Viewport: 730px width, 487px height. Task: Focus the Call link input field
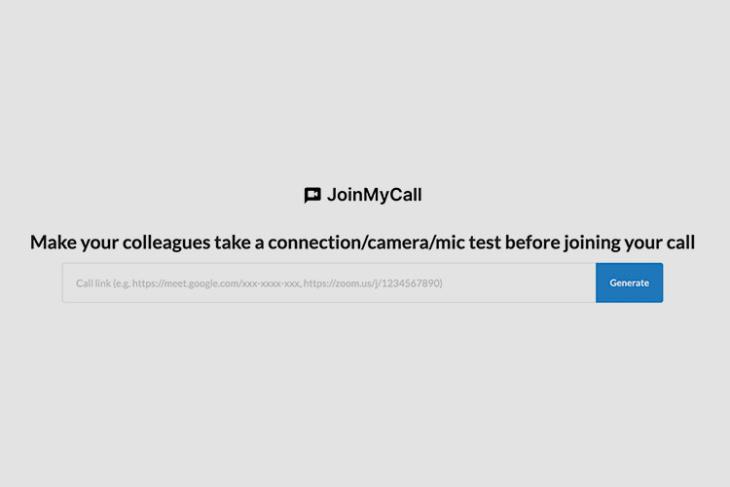[x=329, y=283]
